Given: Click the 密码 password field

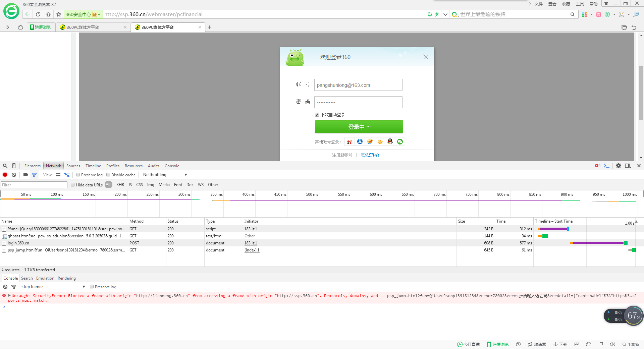Looking at the screenshot, I should tap(358, 102).
